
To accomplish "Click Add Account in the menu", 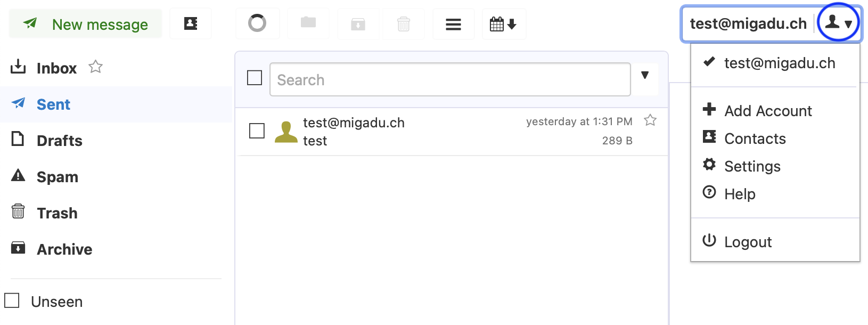I will pyautogui.click(x=768, y=110).
